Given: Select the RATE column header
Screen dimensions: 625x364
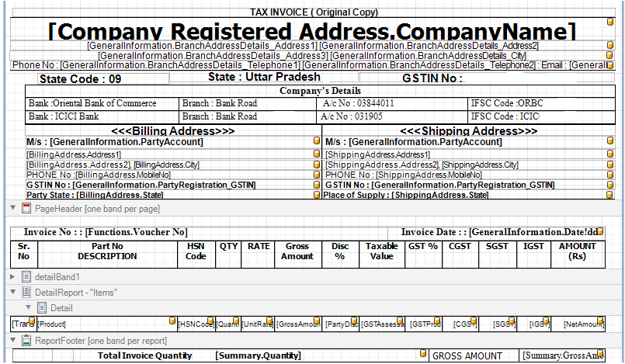Looking at the screenshot, I should tap(259, 253).
